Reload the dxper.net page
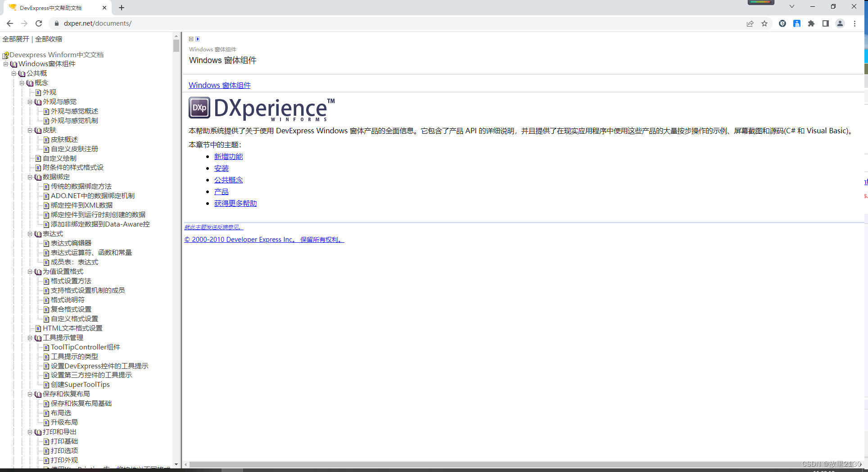The image size is (868, 472). (39, 23)
